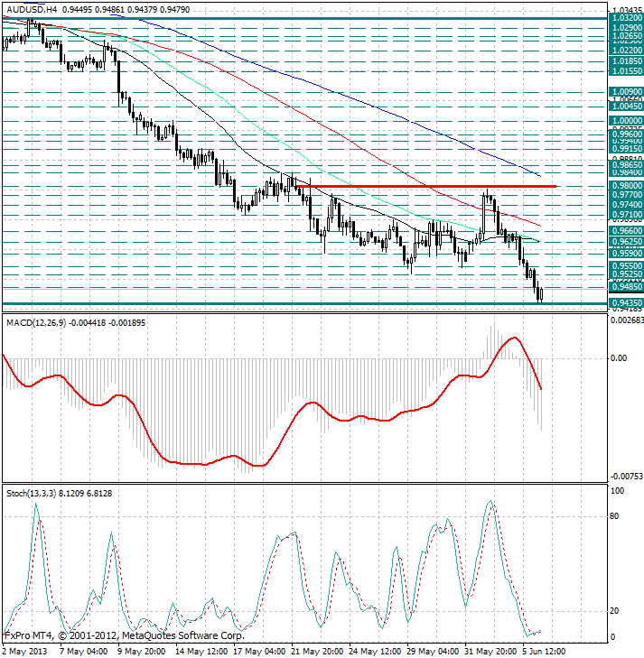
Task: Click the 7 May 04:00 time label
Action: click(84, 652)
